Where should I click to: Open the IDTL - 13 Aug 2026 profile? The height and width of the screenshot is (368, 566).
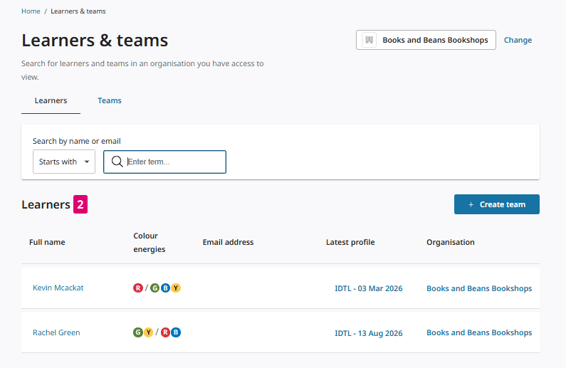[369, 333]
